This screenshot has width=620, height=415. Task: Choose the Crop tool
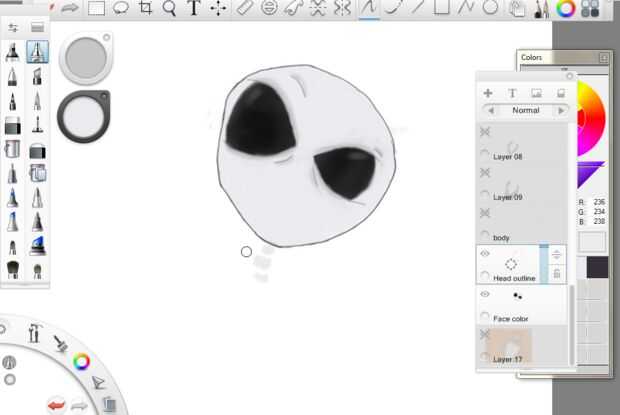(x=145, y=8)
